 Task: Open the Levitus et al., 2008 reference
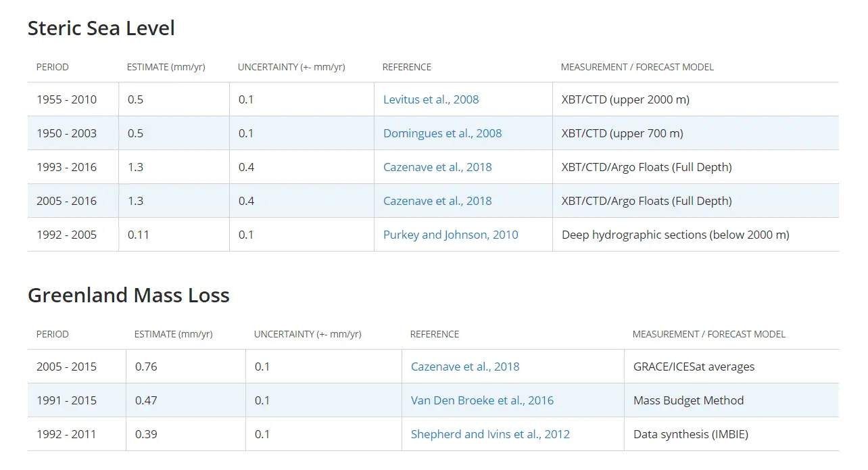[x=431, y=99]
